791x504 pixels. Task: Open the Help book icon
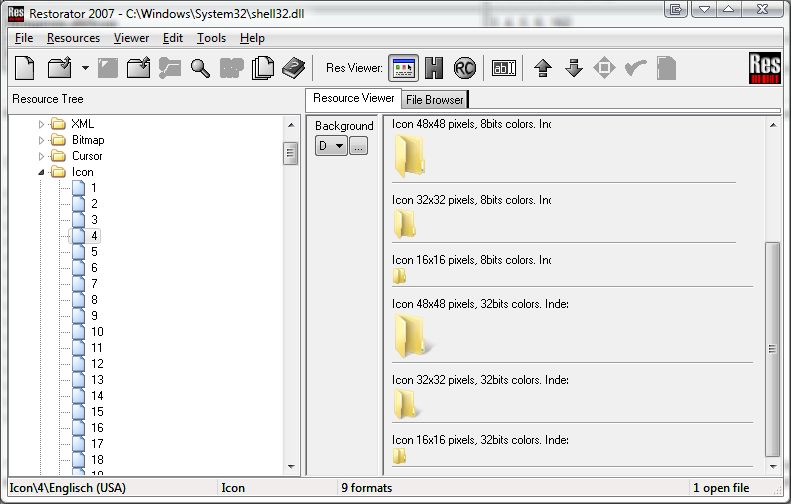click(294, 68)
